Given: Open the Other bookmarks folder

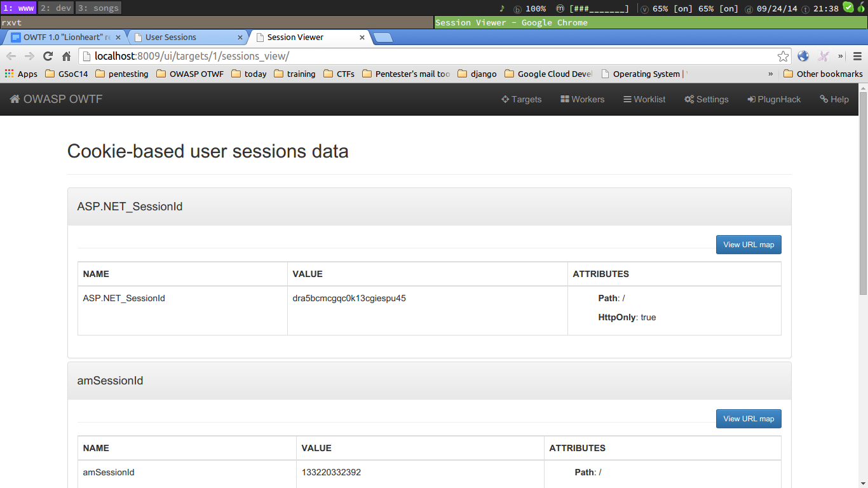Looking at the screenshot, I should coord(823,74).
